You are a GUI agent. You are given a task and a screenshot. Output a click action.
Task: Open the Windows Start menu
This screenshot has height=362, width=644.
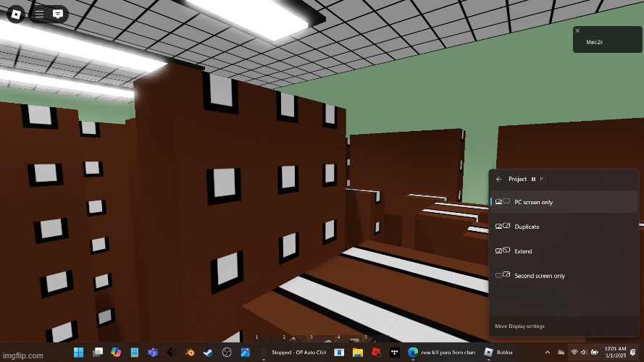78,352
